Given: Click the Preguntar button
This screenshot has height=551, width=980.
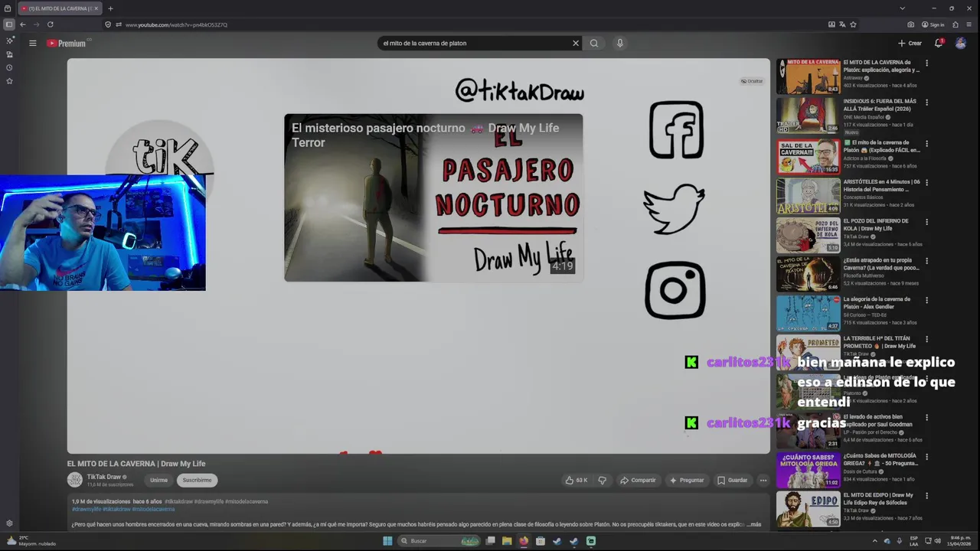Looking at the screenshot, I should 687,480.
